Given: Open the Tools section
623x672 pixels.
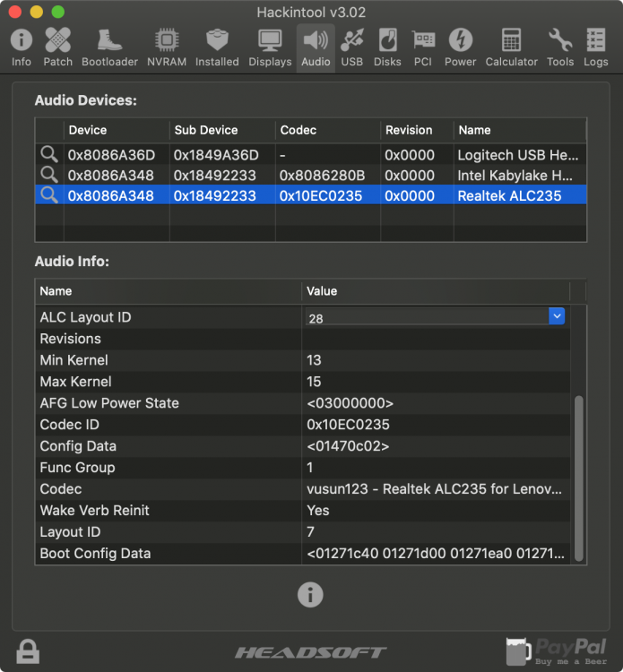Looking at the screenshot, I should (560, 47).
